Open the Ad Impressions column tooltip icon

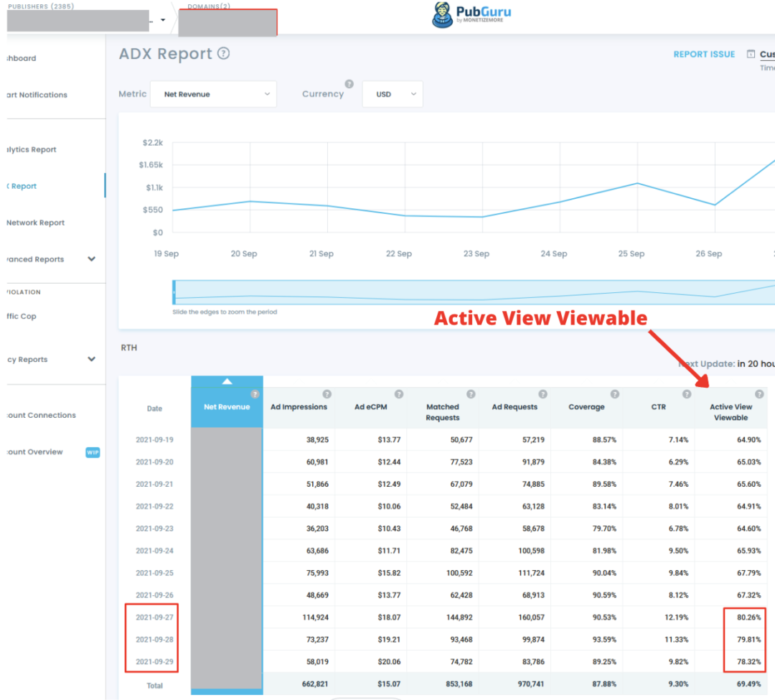coord(327,393)
